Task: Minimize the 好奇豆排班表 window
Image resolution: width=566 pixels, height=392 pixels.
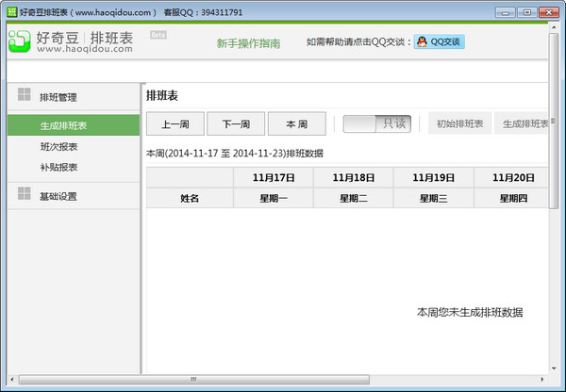Action: 506,12
